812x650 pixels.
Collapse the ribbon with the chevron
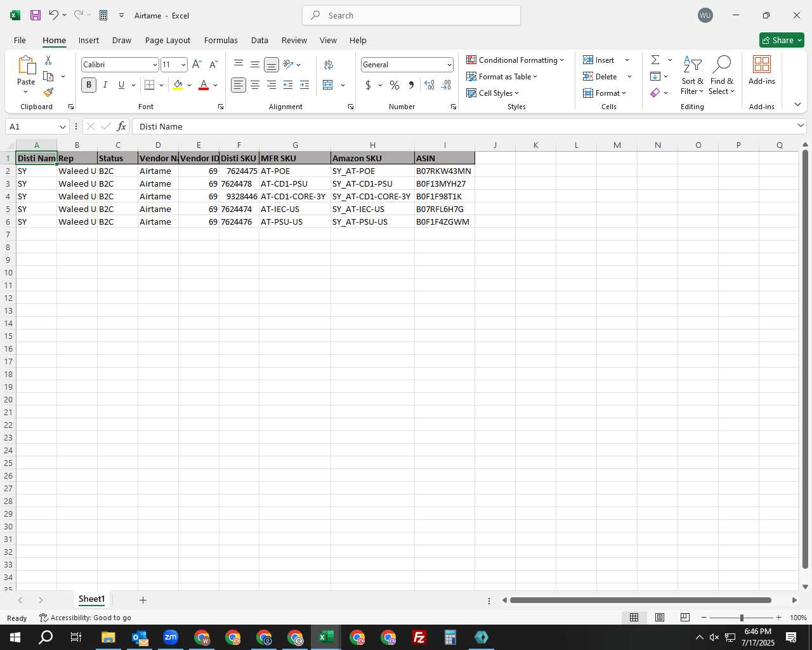797,104
